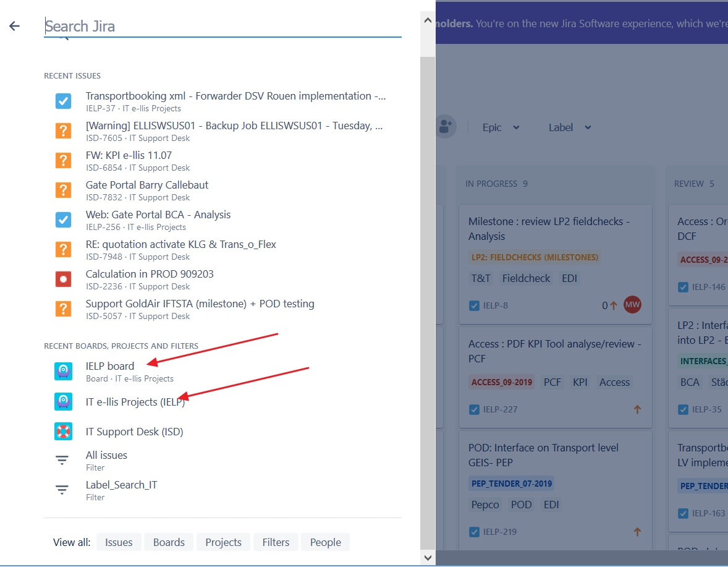Click the question-mark icon for ISD-7605 warning issue
This screenshot has height=567, width=728.
point(63,130)
